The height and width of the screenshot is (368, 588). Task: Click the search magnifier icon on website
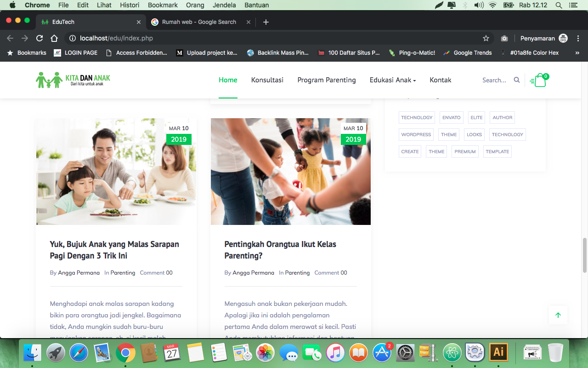coord(517,80)
